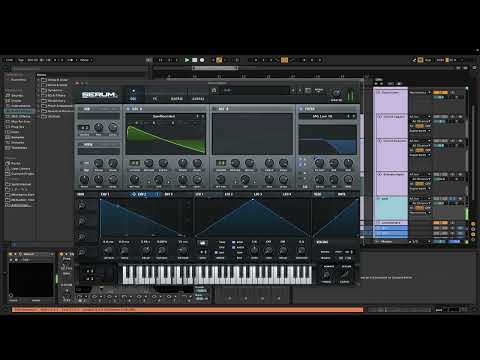Click the light blue clip in arranger

391,208
